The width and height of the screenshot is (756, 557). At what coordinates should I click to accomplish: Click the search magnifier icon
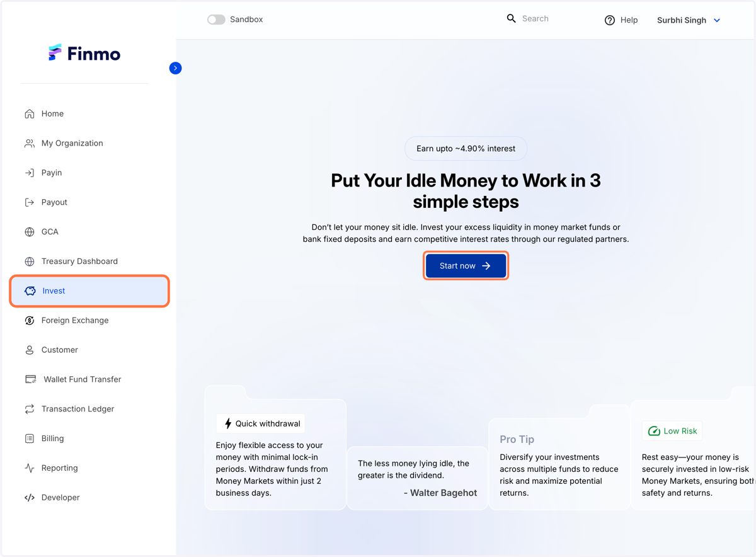click(x=512, y=19)
